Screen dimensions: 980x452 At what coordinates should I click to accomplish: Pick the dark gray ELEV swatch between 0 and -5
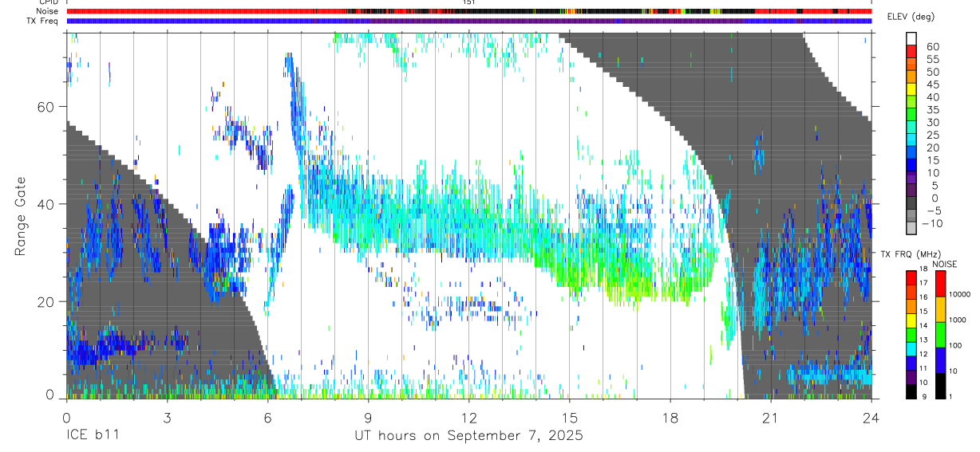911,204
